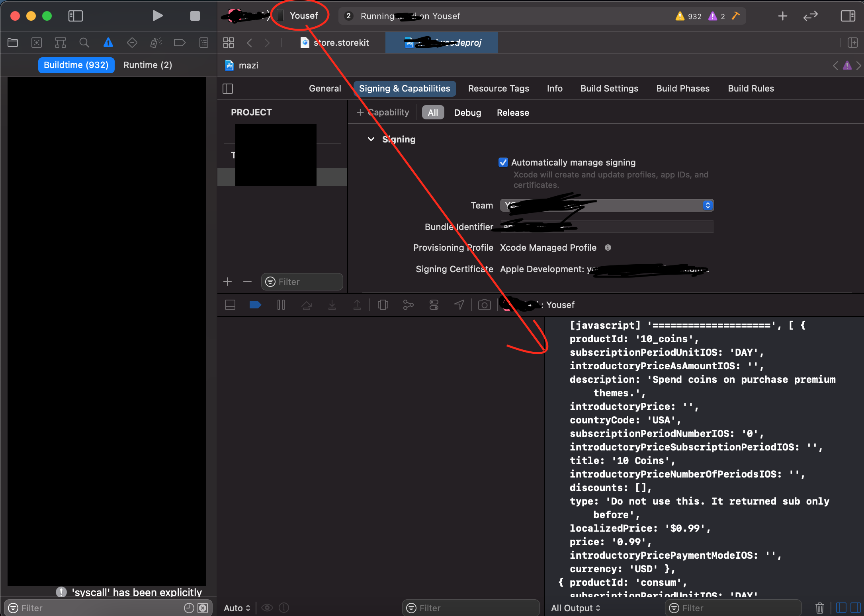Switch to the Build Settings tab
The width and height of the screenshot is (864, 616).
click(x=609, y=88)
